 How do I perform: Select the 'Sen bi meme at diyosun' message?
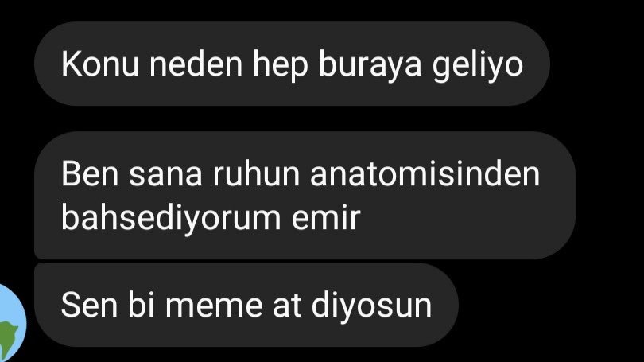(246, 305)
